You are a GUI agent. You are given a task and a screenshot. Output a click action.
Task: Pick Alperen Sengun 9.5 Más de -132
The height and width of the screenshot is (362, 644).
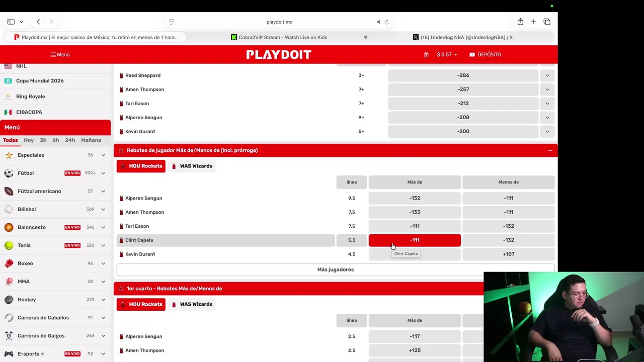[x=415, y=198]
